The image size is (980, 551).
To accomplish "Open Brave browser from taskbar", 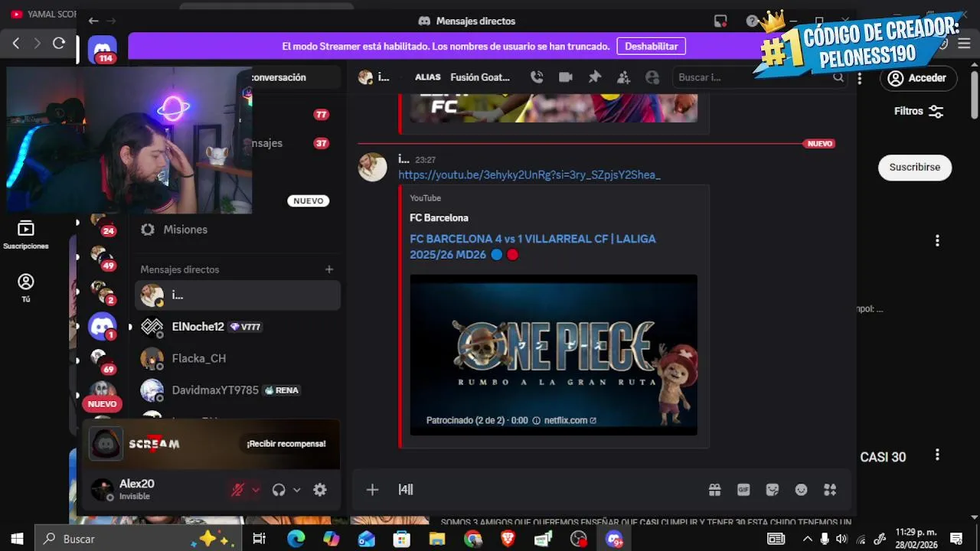I will 508,539.
